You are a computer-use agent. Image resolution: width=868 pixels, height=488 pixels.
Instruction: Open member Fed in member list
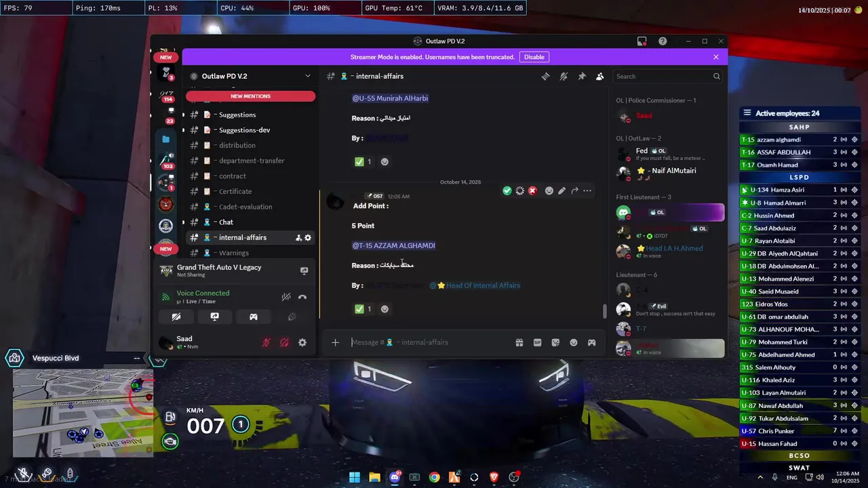pos(669,154)
